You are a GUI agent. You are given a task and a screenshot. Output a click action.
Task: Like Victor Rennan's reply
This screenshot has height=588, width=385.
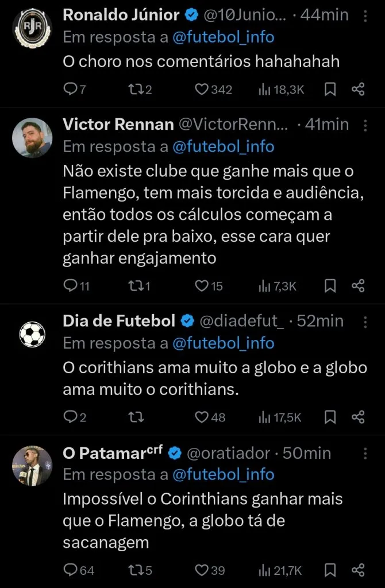(x=202, y=285)
